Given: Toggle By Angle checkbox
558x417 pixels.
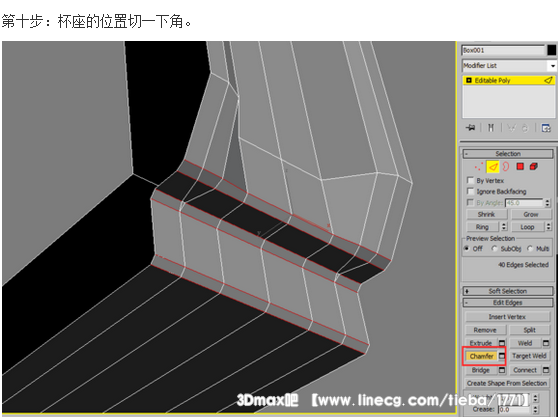Looking at the screenshot, I should [470, 202].
